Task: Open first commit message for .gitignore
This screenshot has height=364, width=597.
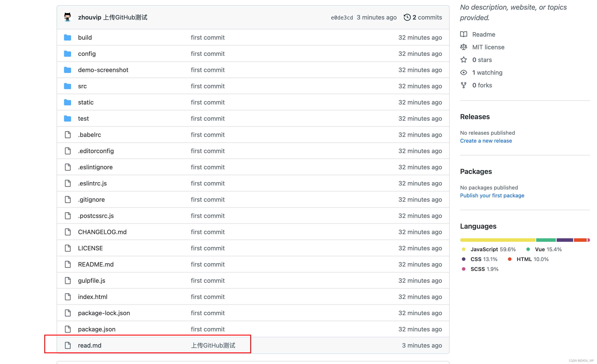Action: (207, 200)
